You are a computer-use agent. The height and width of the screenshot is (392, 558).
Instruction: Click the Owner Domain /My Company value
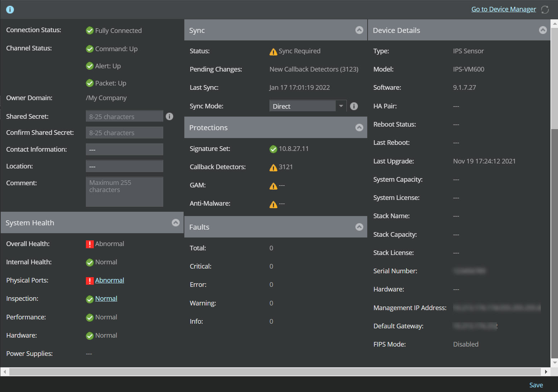pyautogui.click(x=106, y=98)
